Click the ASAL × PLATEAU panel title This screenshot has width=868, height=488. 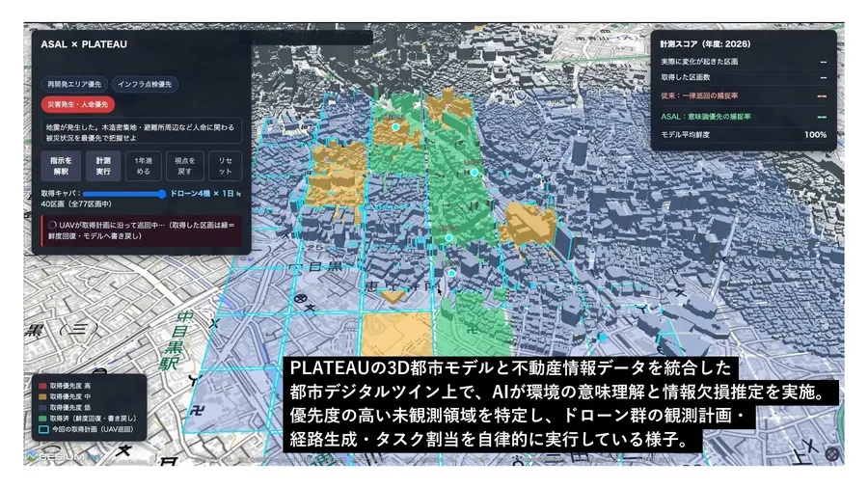84,44
